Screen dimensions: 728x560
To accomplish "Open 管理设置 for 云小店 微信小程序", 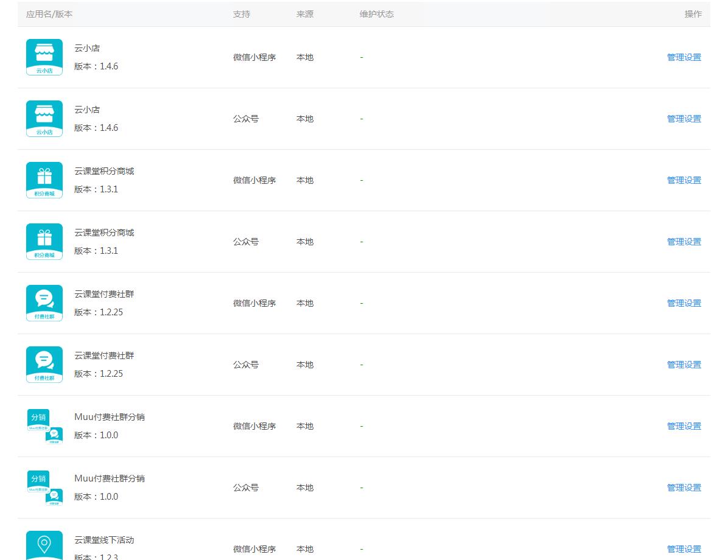I will pyautogui.click(x=683, y=57).
